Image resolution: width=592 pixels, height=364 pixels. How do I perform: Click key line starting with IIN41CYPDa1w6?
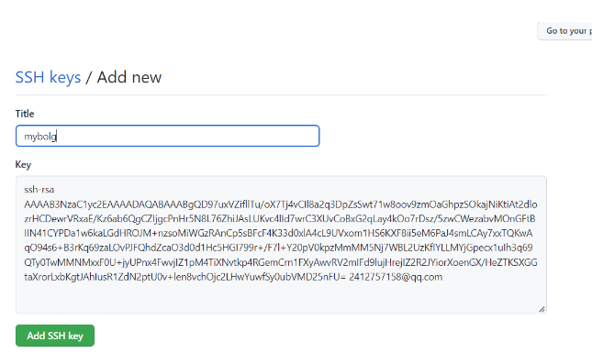(x=278, y=233)
